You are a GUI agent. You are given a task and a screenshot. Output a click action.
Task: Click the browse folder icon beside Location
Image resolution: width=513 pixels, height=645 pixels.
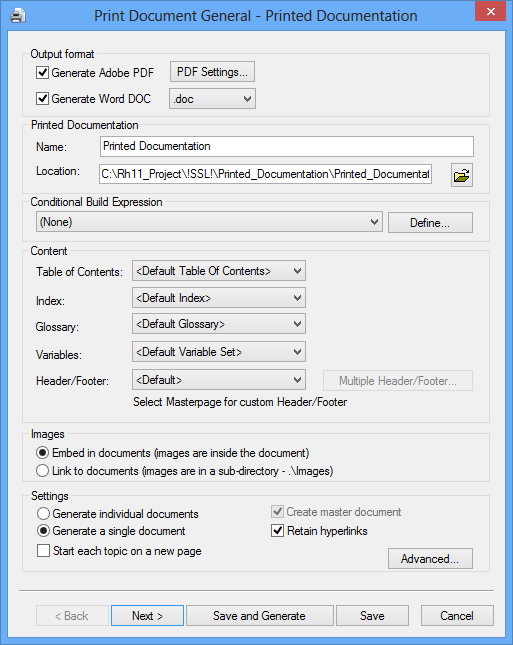pyautogui.click(x=462, y=175)
